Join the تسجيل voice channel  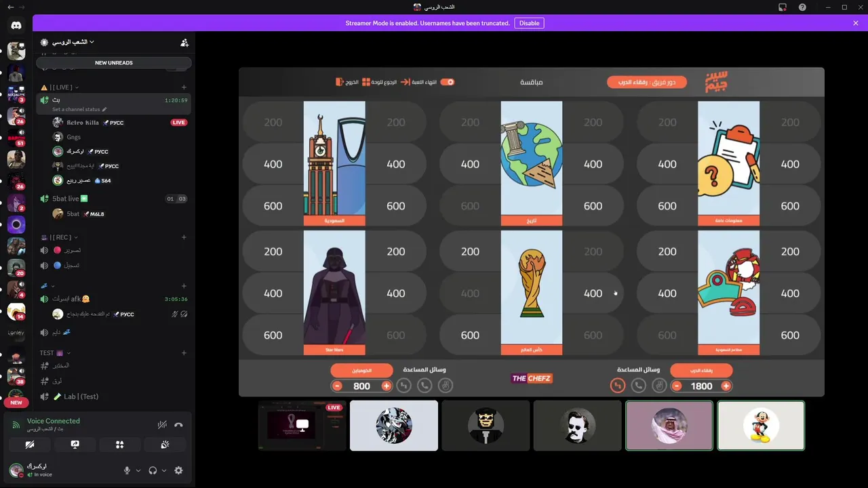coord(114,265)
